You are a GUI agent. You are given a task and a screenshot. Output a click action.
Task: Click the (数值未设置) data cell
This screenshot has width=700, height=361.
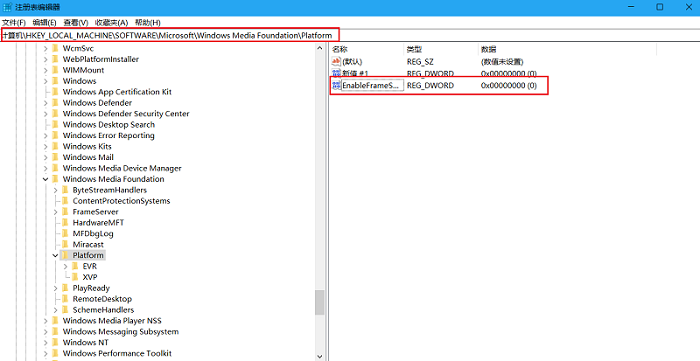(x=502, y=62)
